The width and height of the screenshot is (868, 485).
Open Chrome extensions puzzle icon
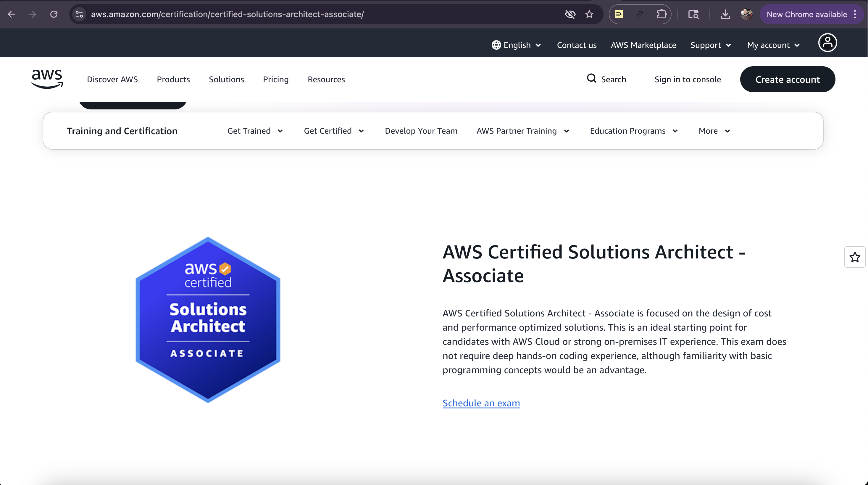pyautogui.click(x=662, y=14)
